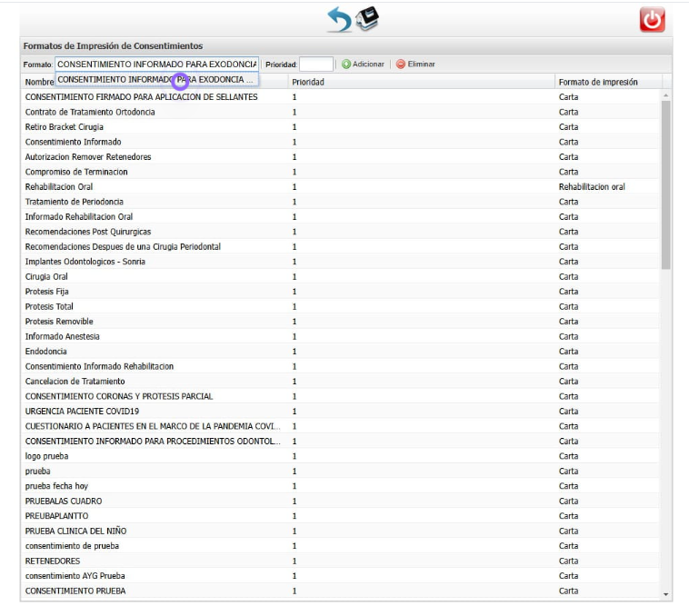Click the vertical scrollbar thumb

(666, 184)
